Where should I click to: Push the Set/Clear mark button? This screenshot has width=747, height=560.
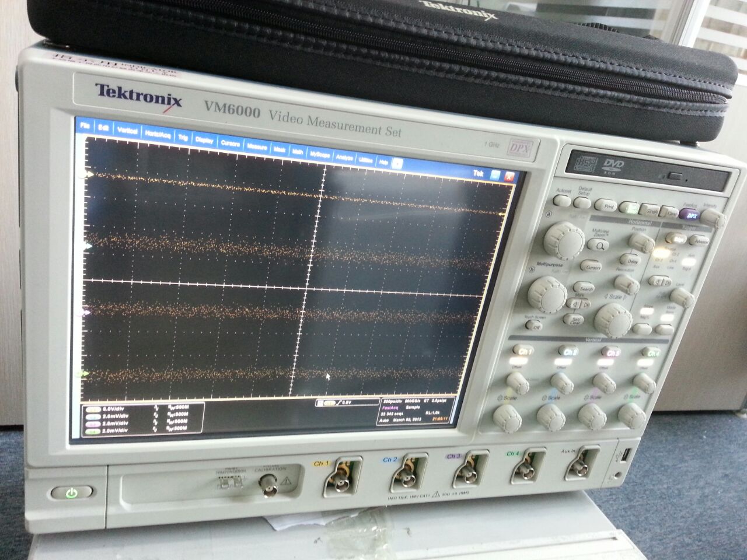pyautogui.click(x=575, y=320)
